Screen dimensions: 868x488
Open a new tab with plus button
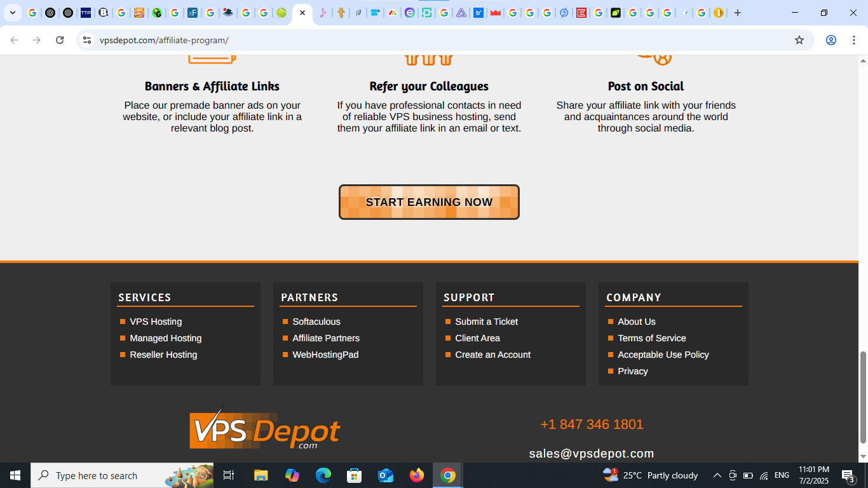tap(738, 13)
